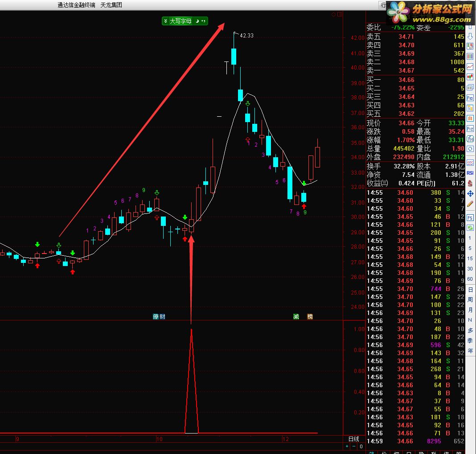Click the 14:59 trade row with 8295
Viewport: 476px width, 454px height.
(x=415, y=441)
